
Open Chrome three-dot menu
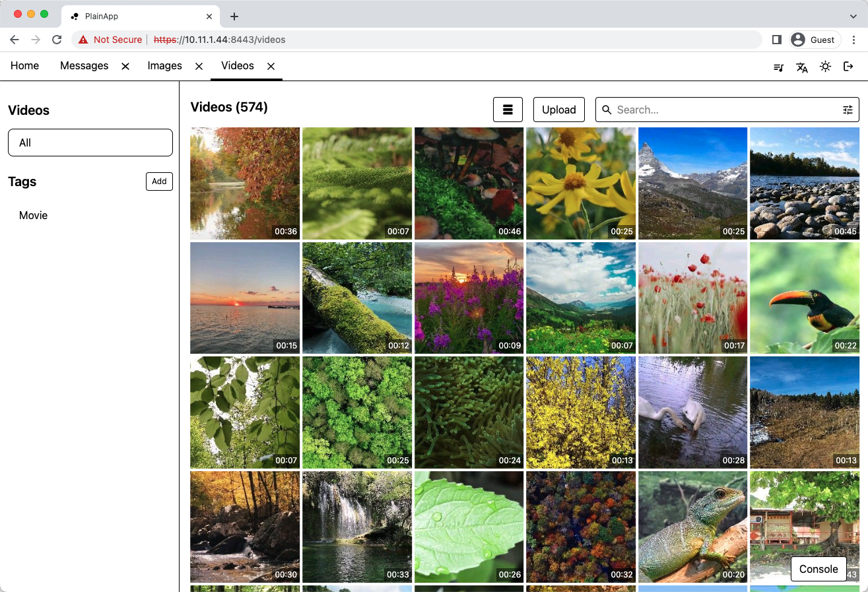[854, 40]
